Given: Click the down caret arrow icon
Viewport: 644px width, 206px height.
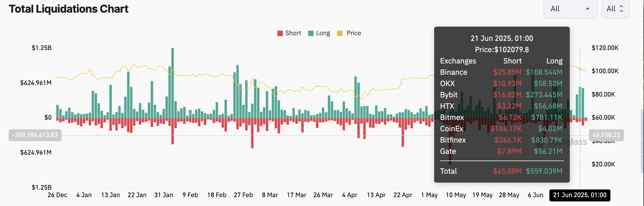Looking at the screenshot, I should point(588,9).
